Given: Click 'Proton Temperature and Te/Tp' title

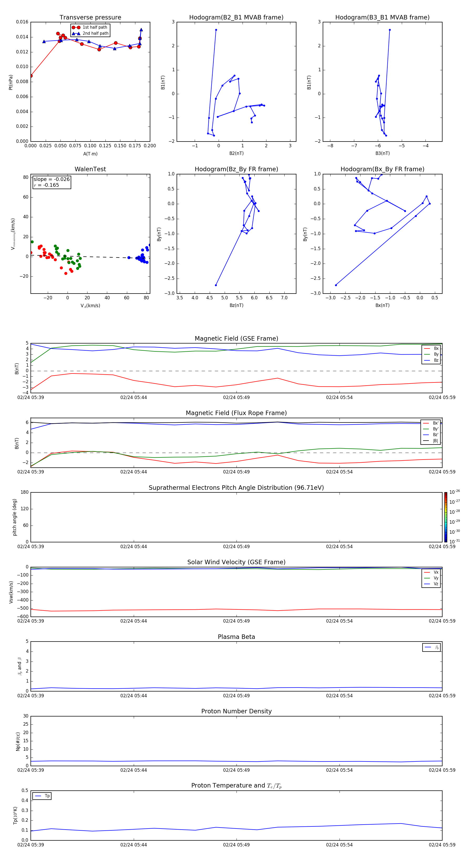Looking at the screenshot, I should coord(236,786).
